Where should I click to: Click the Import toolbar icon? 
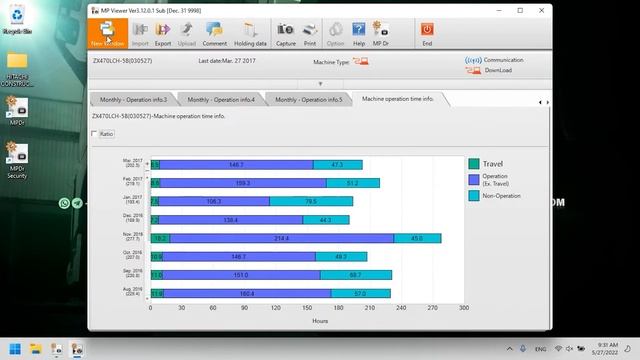140,33
